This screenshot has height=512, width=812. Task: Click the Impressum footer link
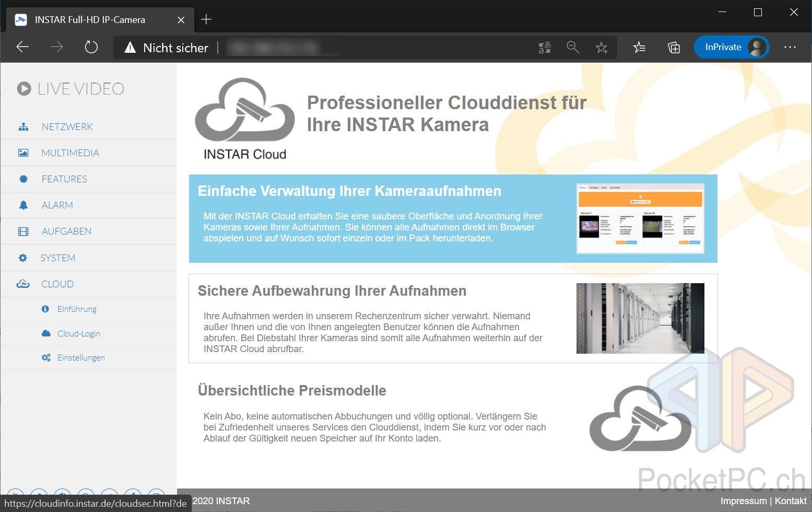pos(744,501)
